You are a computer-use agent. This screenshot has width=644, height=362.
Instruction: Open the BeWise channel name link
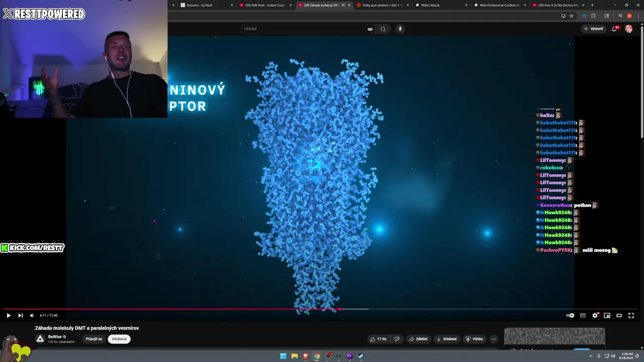point(55,337)
